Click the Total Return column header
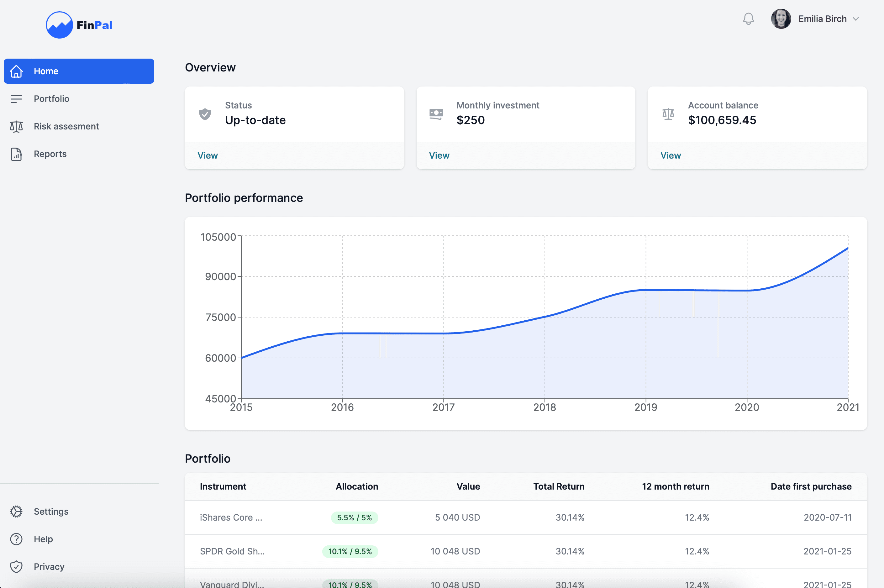This screenshot has height=588, width=884. click(558, 486)
